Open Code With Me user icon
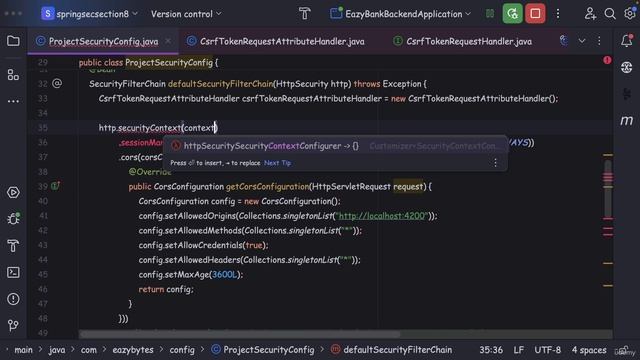This screenshot has width=640, height=360. 590,14
